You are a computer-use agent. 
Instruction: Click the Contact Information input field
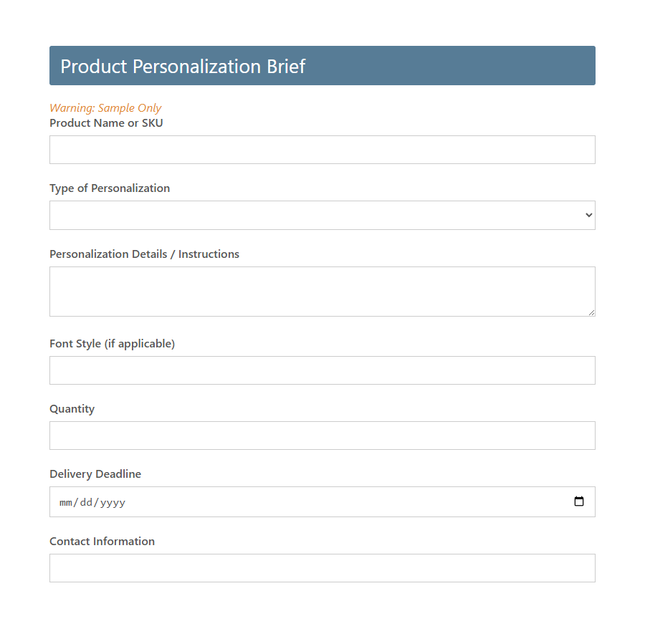point(322,567)
